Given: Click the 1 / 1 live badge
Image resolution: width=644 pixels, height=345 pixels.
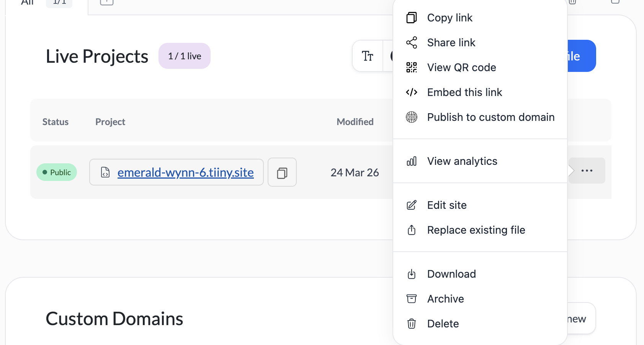Looking at the screenshot, I should tap(185, 56).
